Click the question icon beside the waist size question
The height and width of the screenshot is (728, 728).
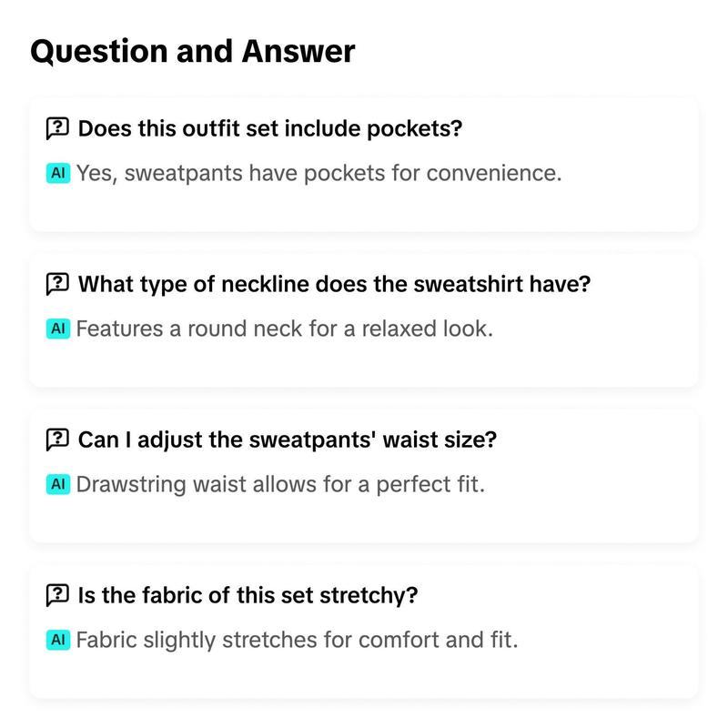[x=57, y=440]
